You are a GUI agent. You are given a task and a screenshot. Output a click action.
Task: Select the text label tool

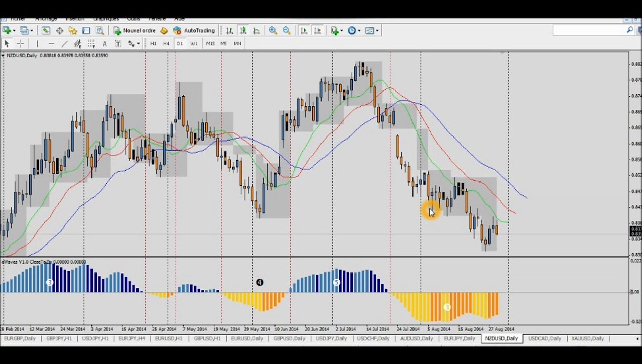[x=118, y=44]
